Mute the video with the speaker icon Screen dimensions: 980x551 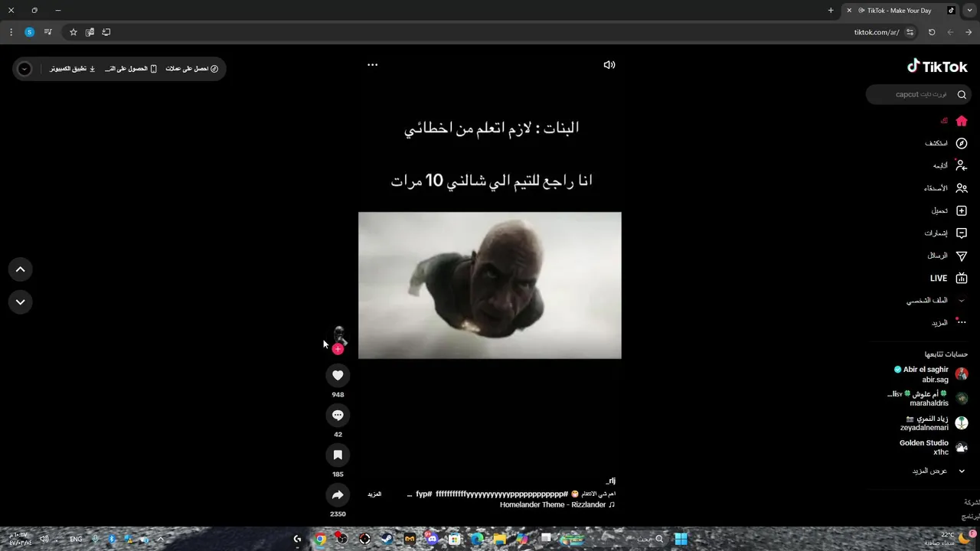[609, 65]
